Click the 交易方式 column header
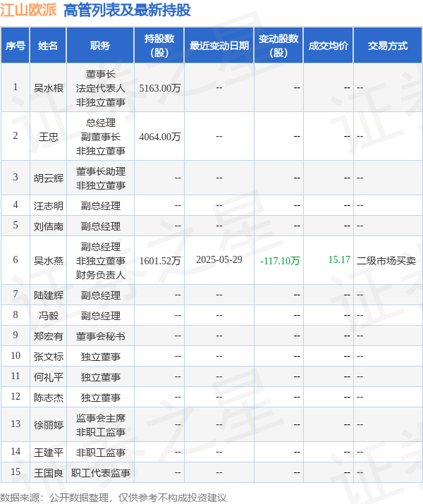Screen dimensions: 423x504 (x=388, y=45)
